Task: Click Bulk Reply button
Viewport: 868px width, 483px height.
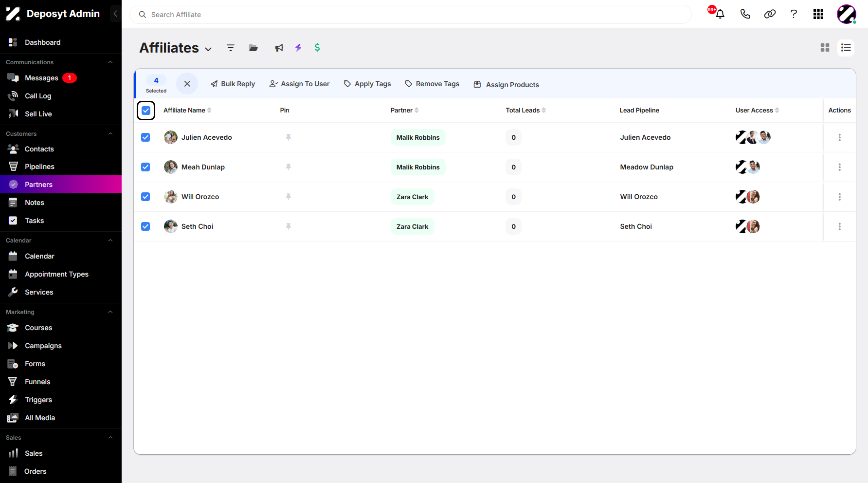Action: (x=233, y=84)
